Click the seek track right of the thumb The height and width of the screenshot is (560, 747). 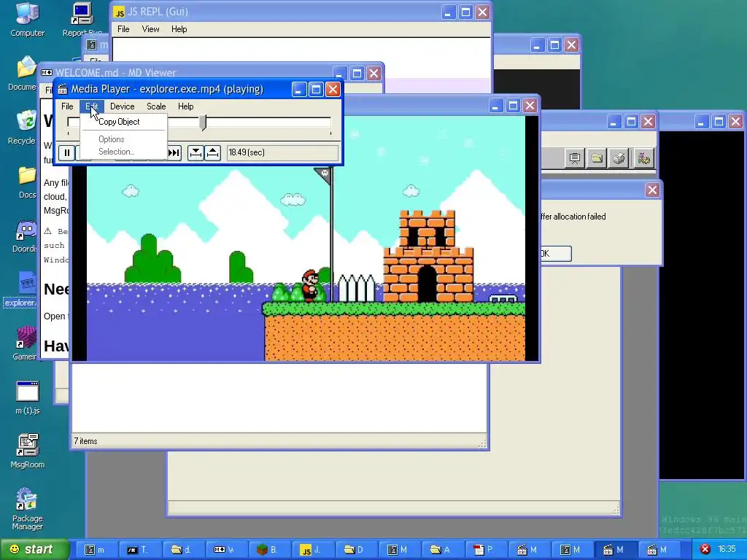click(268, 122)
